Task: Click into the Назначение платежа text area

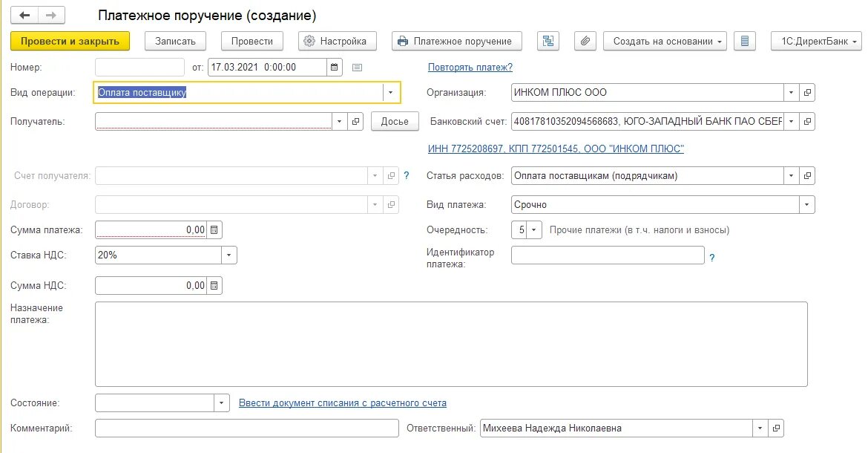Action: click(451, 344)
